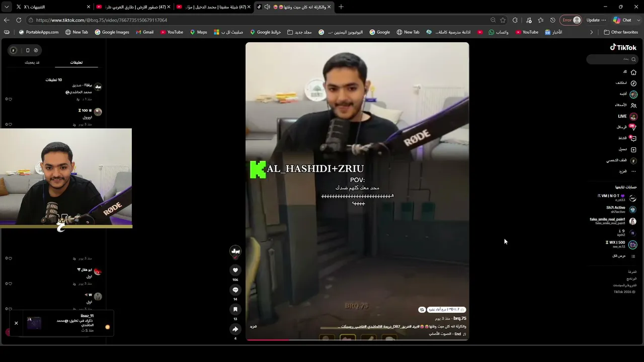
Task: Close the iisaz_11 notification popup
Action: 16,323
